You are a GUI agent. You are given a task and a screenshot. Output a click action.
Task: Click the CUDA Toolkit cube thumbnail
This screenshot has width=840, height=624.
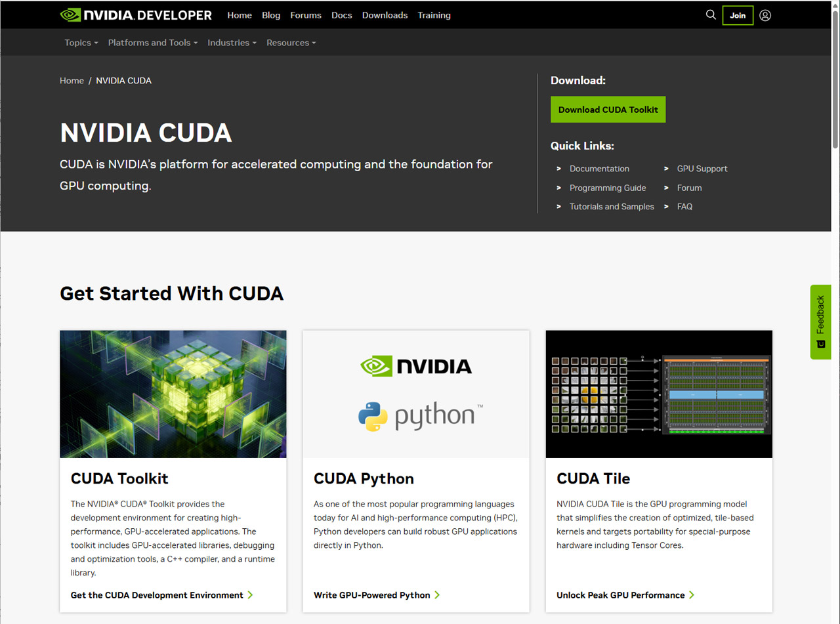(x=173, y=394)
